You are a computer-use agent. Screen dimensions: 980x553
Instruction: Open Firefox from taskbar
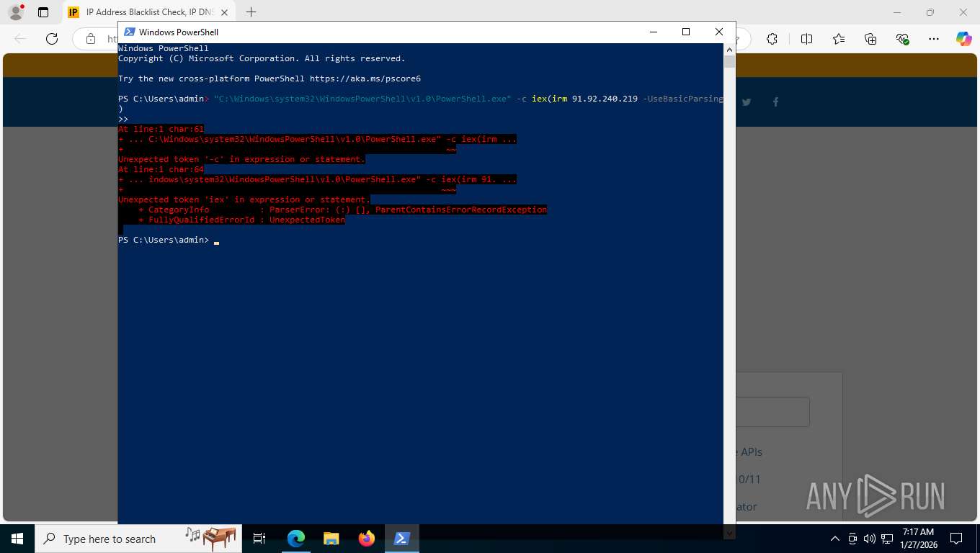coord(367,539)
